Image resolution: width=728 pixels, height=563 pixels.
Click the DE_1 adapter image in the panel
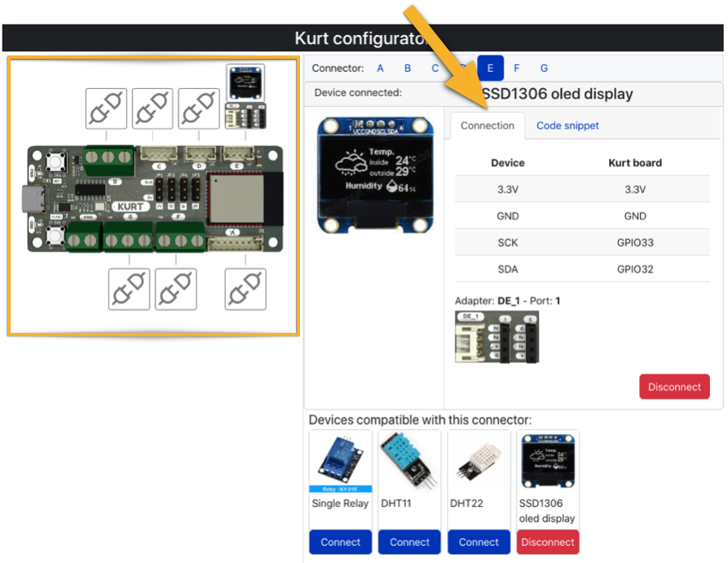pos(497,336)
